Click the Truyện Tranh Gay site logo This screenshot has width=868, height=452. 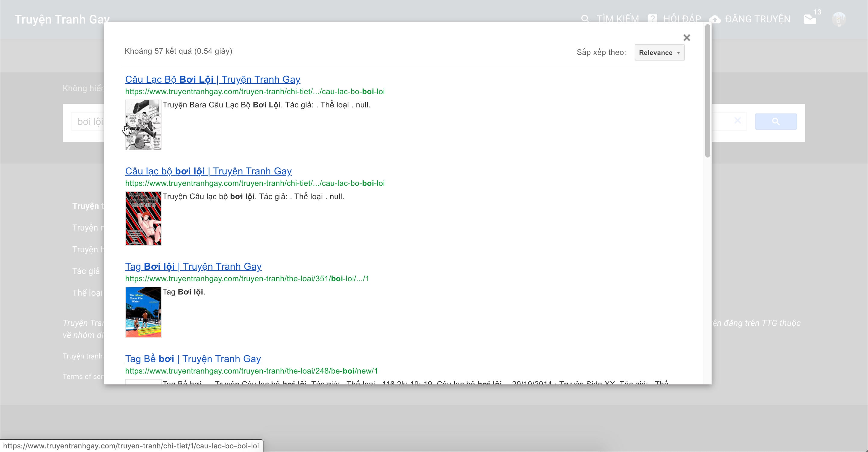pyautogui.click(x=62, y=20)
